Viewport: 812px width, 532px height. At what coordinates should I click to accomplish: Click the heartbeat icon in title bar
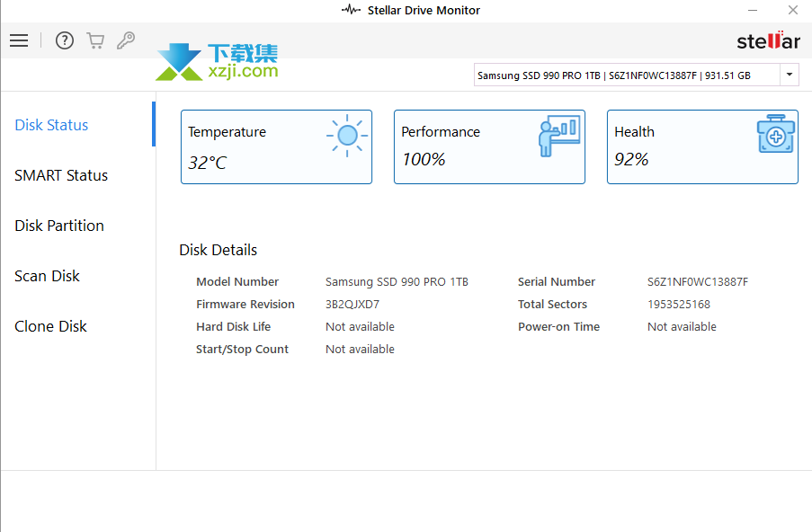tap(351, 11)
